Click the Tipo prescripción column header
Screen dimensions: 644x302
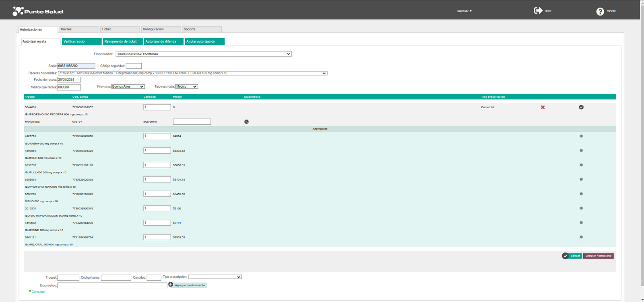coord(493,97)
